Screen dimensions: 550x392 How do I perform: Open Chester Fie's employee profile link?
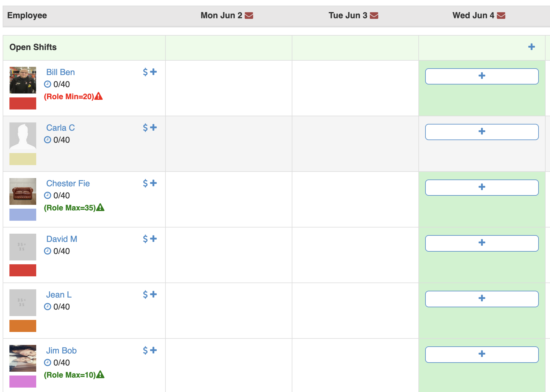click(68, 183)
